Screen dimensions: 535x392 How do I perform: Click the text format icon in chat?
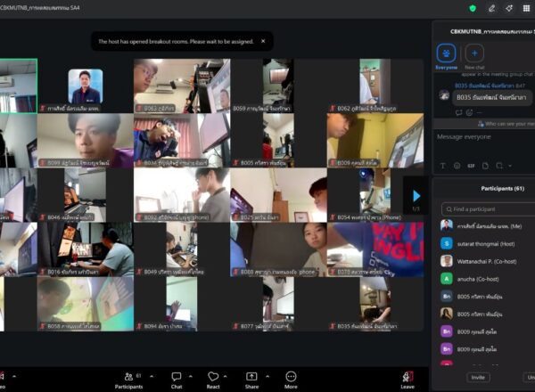tap(442, 167)
